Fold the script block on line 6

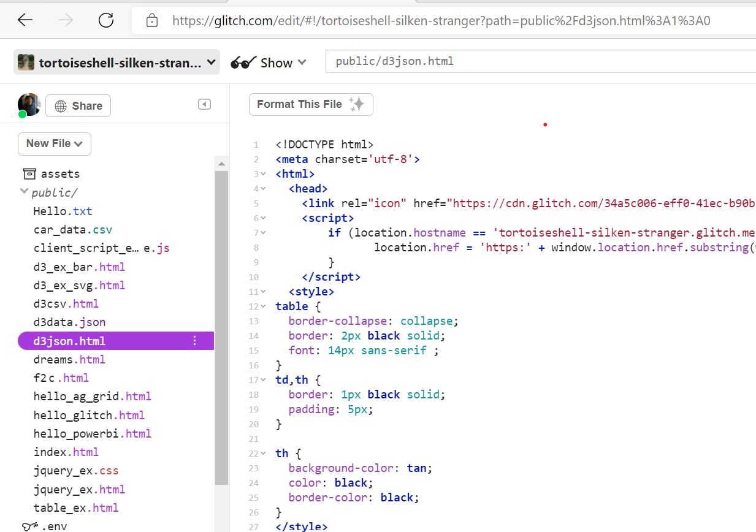point(264,218)
